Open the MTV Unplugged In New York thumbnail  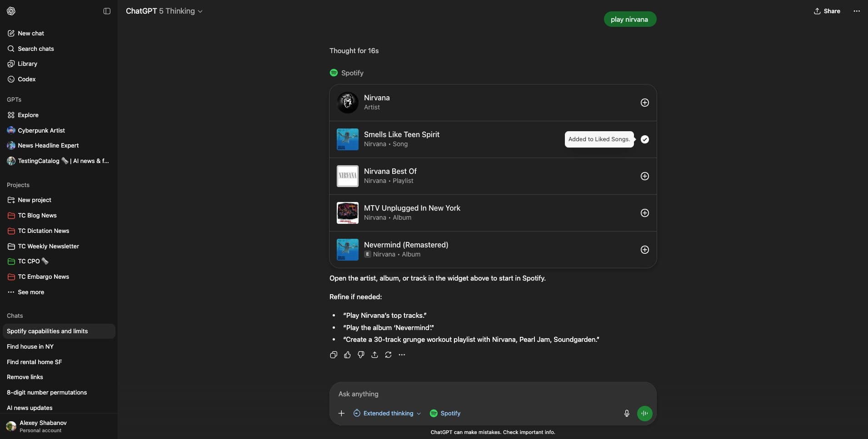click(x=347, y=213)
